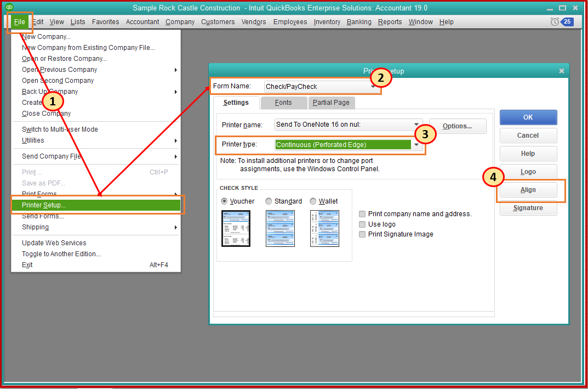
Task: Click OK in Printer setup dialog
Action: point(528,117)
